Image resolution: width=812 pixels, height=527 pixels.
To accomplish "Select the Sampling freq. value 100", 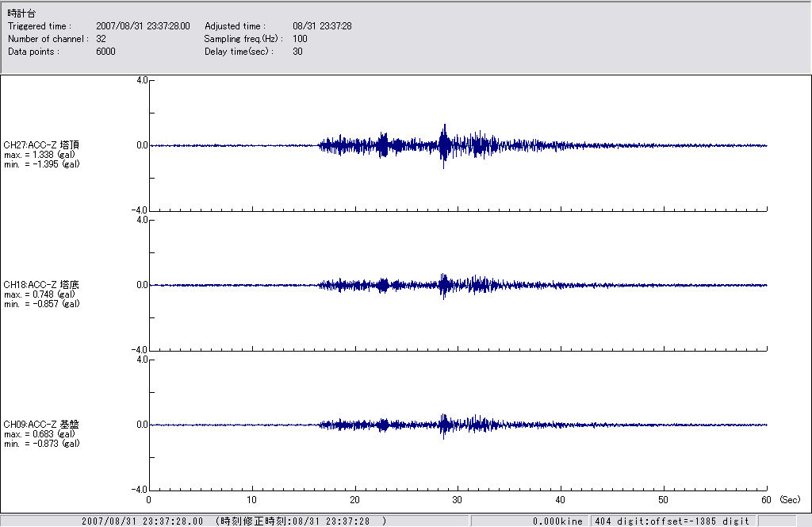I will (300, 39).
